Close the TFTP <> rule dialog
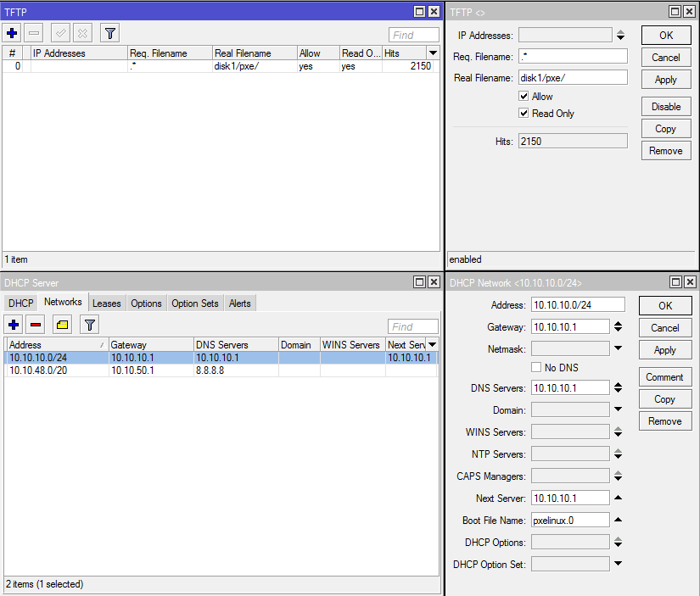Image resolution: width=700 pixels, height=596 pixels. pos(690,12)
